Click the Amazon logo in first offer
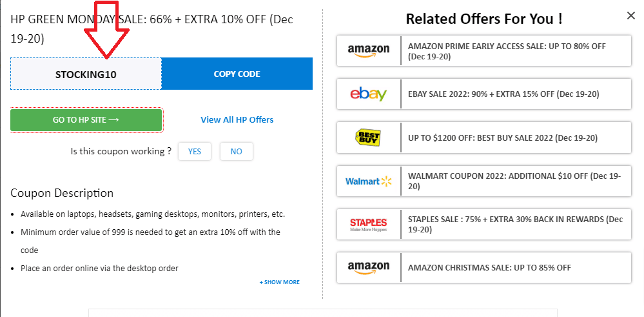Image resolution: width=644 pixels, height=317 pixels. click(x=368, y=51)
